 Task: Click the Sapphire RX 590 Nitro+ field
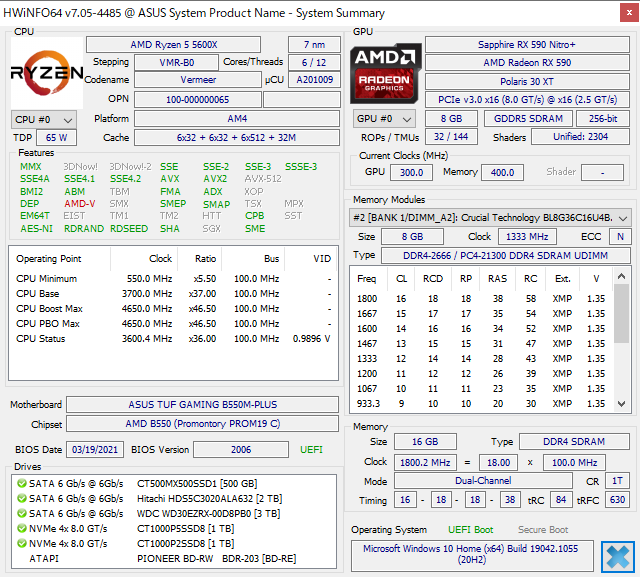pyautogui.click(x=527, y=44)
